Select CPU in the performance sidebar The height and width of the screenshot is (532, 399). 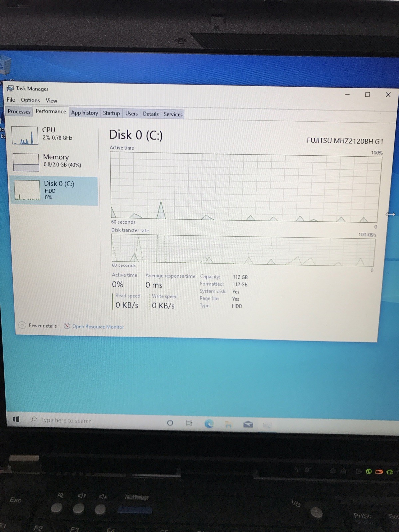point(54,135)
